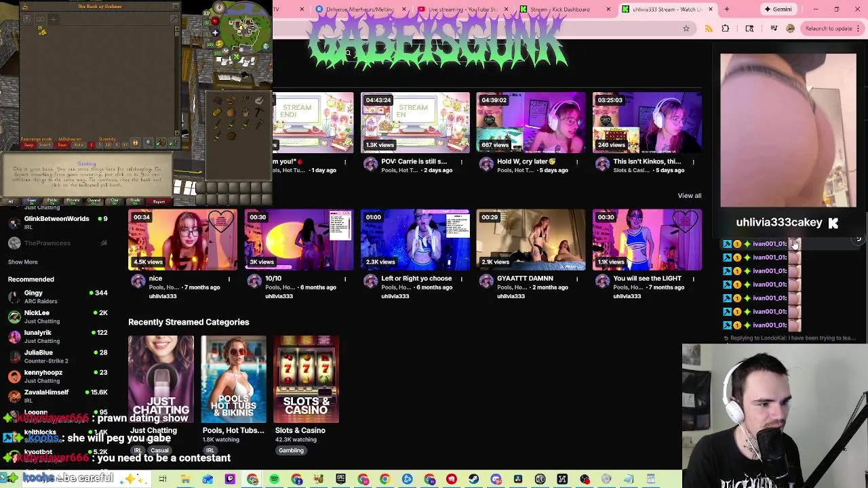Viewport: 868px width, 488px height.
Task: Open Spotify from the taskbar
Action: (x=274, y=479)
